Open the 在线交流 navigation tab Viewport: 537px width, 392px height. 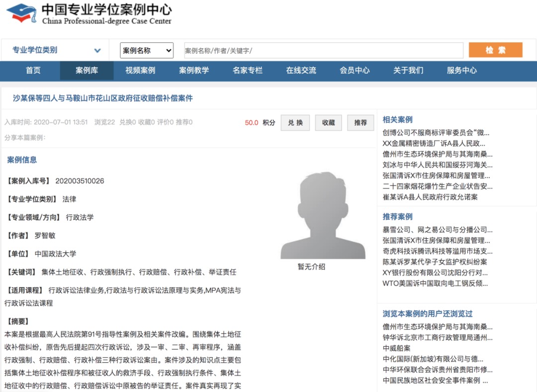[x=301, y=71]
